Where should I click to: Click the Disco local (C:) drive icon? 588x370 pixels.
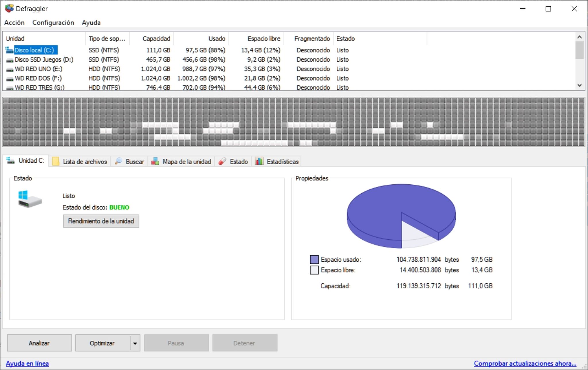9,50
